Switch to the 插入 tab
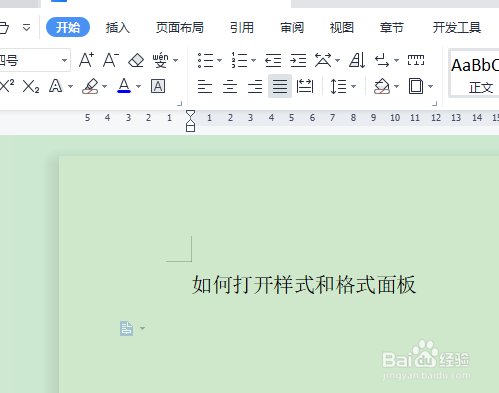The height and width of the screenshot is (393, 499). (x=118, y=27)
